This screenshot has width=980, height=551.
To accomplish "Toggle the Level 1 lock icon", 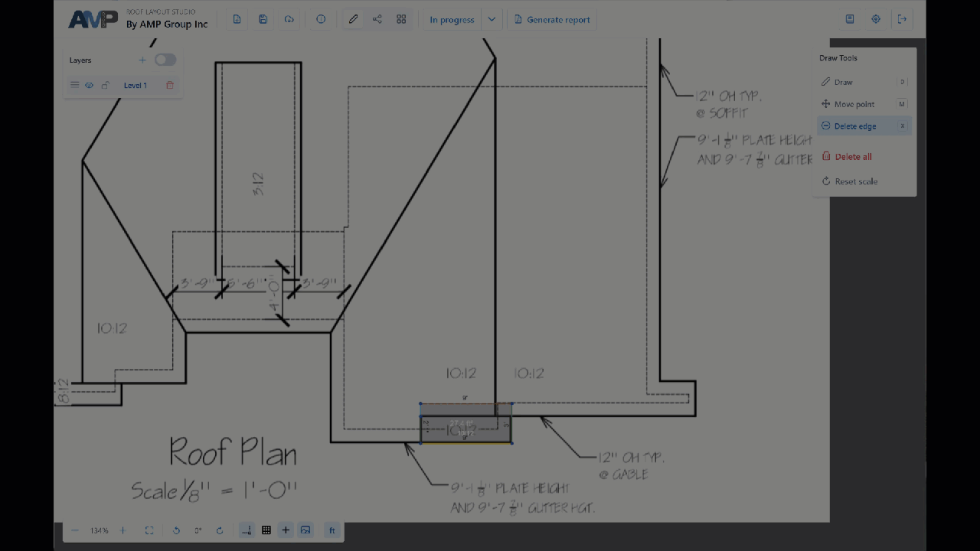I will [105, 85].
